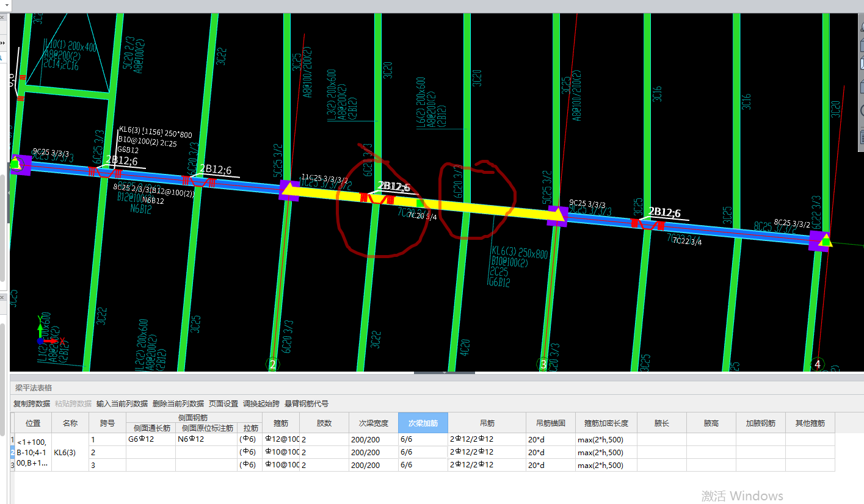Click the empty 腋长 cell in span 1
This screenshot has width=864, height=504.
point(662,439)
